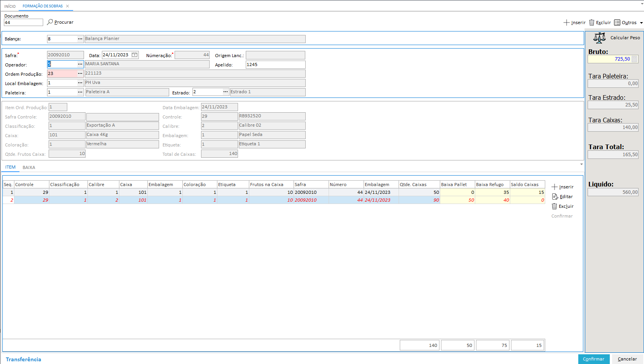Click the Confirmar link below the item Excluir
Screen dimensions: 644x364
(562, 216)
